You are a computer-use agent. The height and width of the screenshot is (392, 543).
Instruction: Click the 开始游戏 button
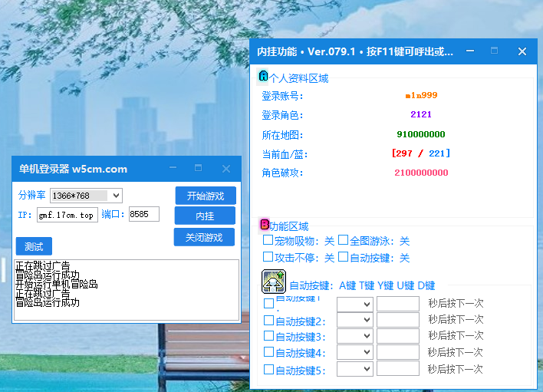click(x=206, y=196)
